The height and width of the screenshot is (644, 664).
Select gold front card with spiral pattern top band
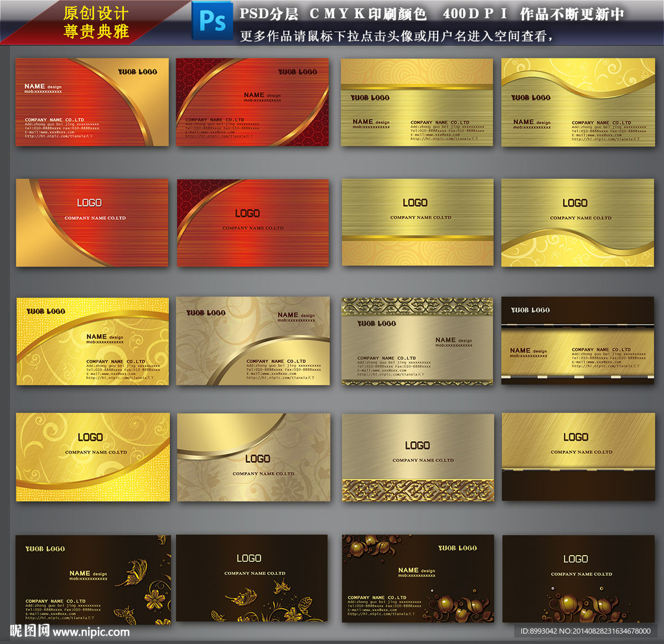(x=417, y=102)
